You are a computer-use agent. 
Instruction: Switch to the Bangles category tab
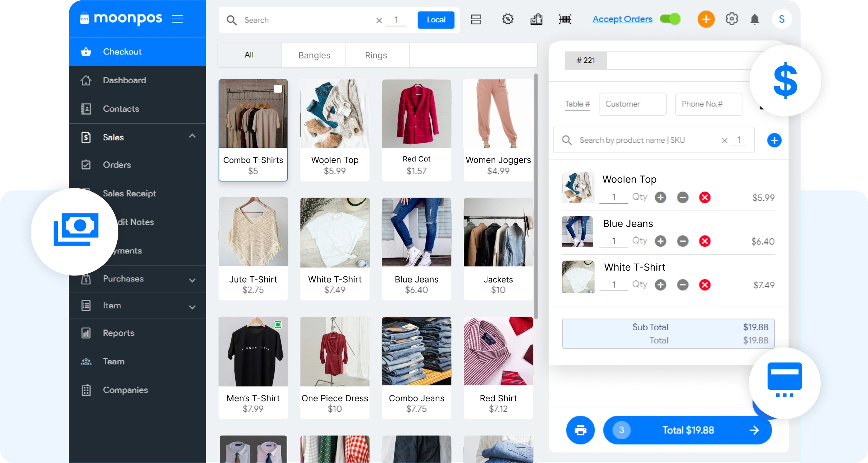pyautogui.click(x=314, y=55)
